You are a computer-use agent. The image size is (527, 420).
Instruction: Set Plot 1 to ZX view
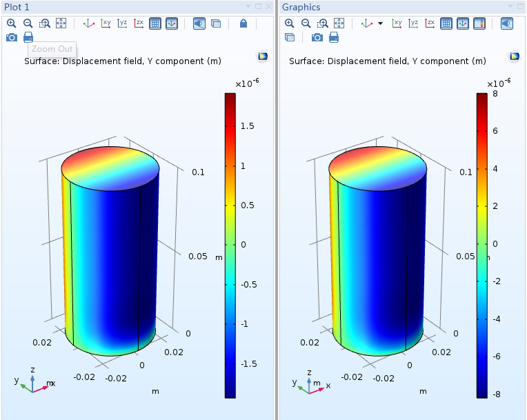click(x=139, y=23)
